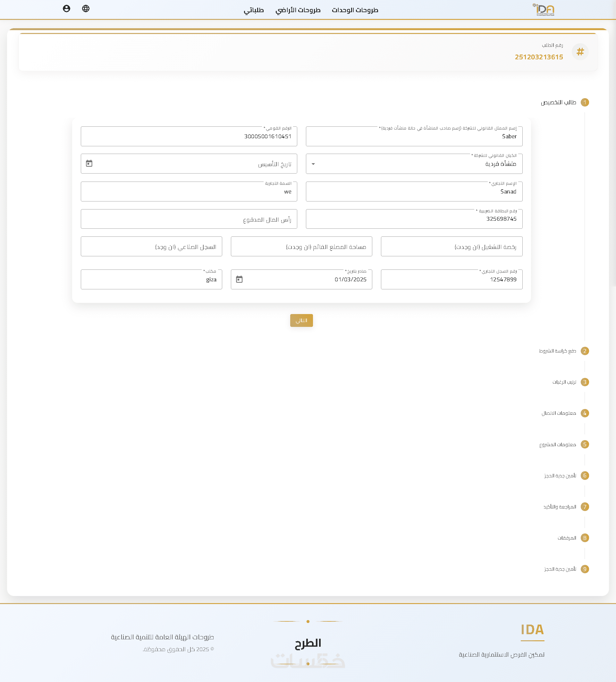Open the طروحات الوحدات menu item

coord(355,10)
